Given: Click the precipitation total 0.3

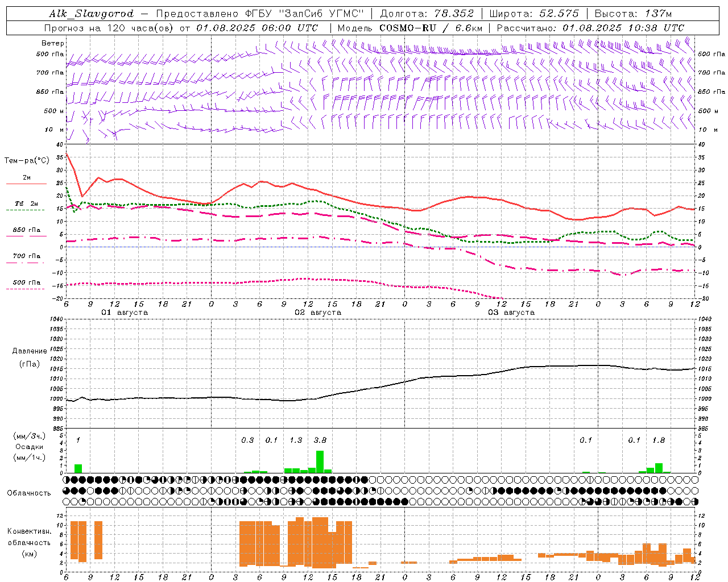Looking at the screenshot, I should coord(247,440).
